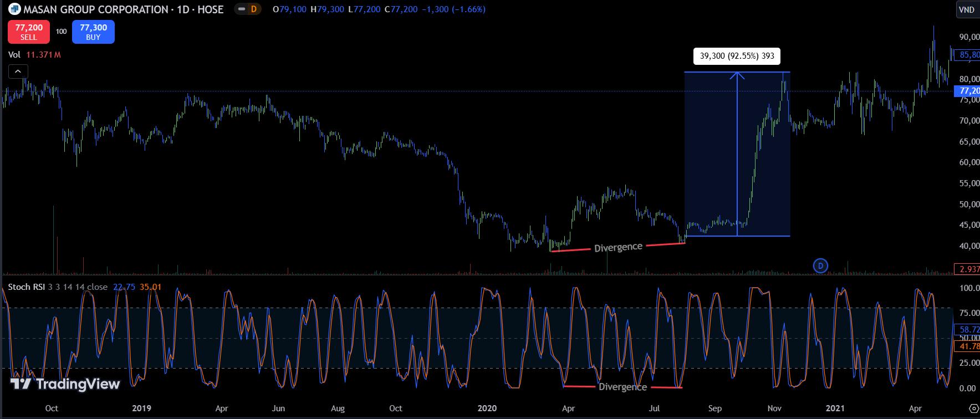Open the VND currency dropdown
This screenshot has width=980, height=419.
967,9
